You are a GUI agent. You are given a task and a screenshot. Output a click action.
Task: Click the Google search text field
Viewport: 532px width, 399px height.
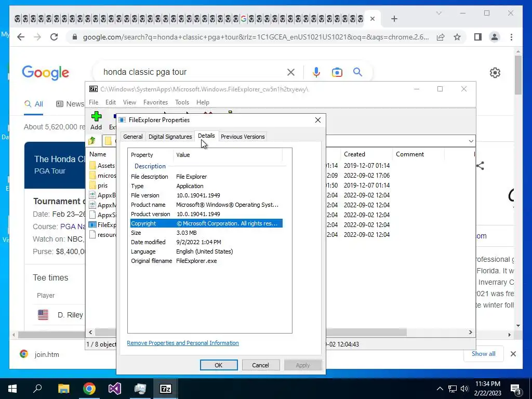(192, 72)
